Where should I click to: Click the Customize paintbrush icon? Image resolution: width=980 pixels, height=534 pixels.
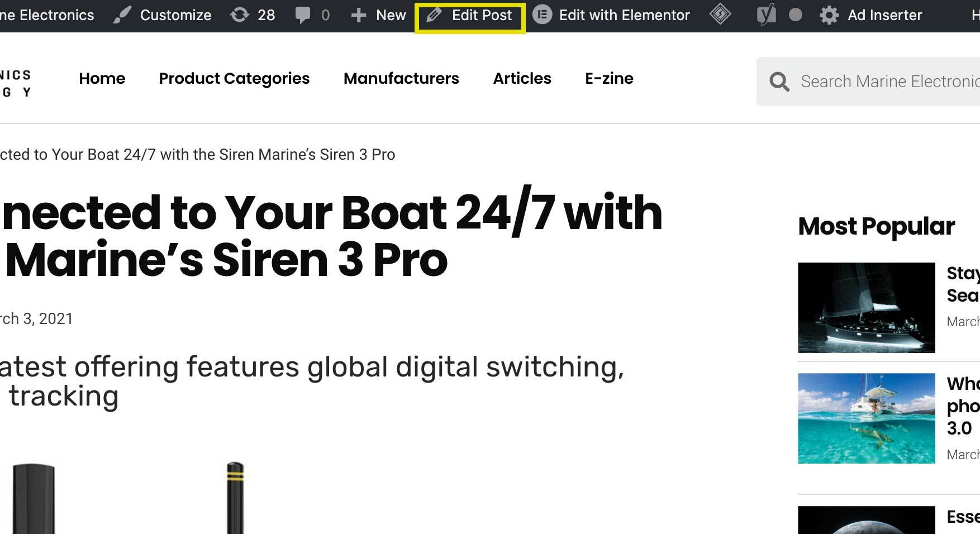122,15
